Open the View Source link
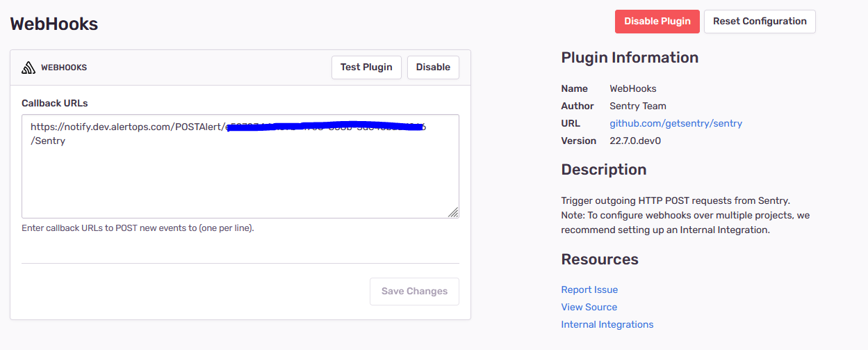 [589, 308]
